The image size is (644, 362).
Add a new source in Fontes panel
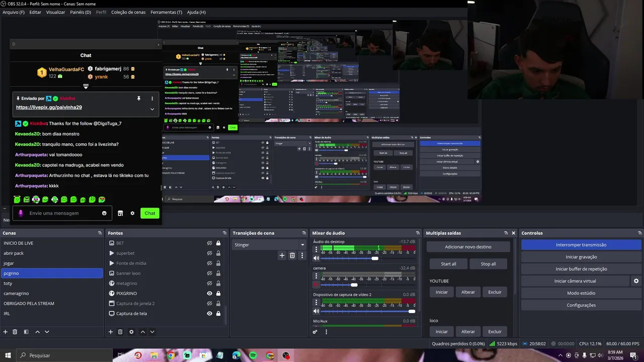click(111, 332)
